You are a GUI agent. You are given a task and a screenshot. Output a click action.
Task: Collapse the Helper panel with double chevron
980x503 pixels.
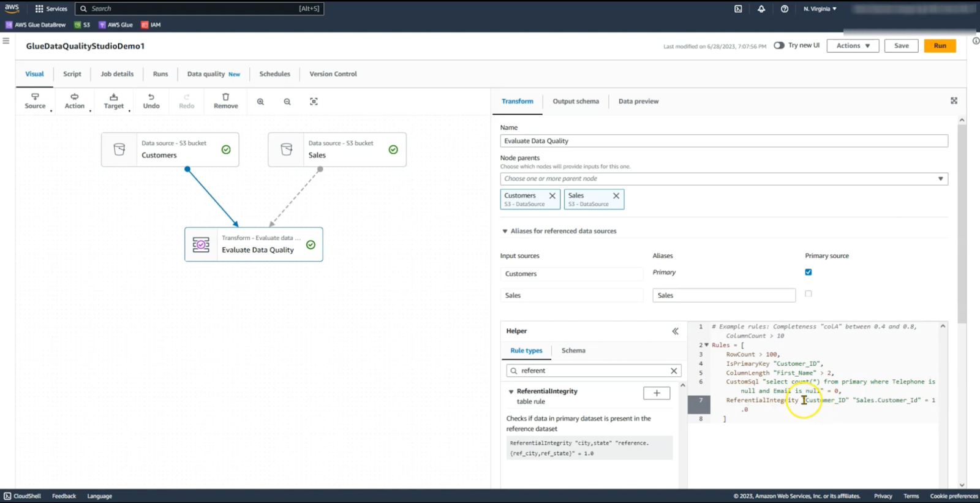coord(675,331)
